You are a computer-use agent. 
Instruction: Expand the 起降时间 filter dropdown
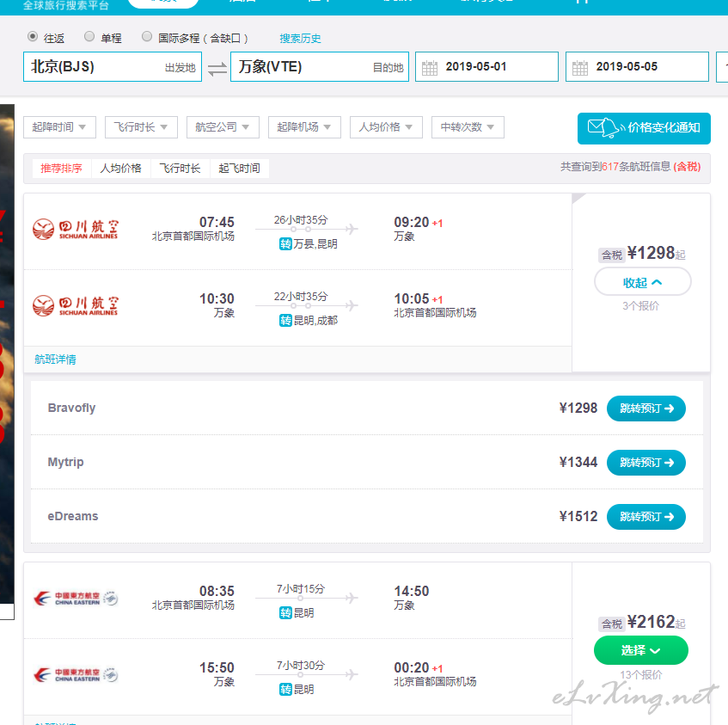[59, 127]
